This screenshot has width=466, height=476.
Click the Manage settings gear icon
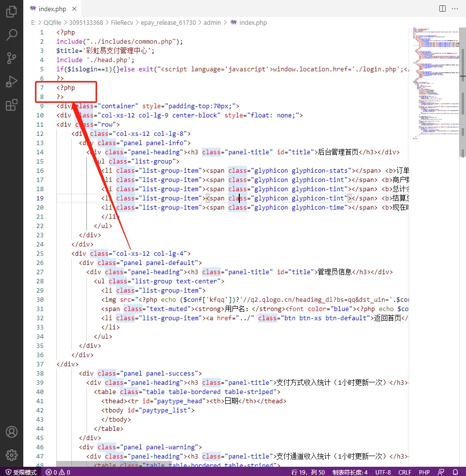click(x=12, y=455)
